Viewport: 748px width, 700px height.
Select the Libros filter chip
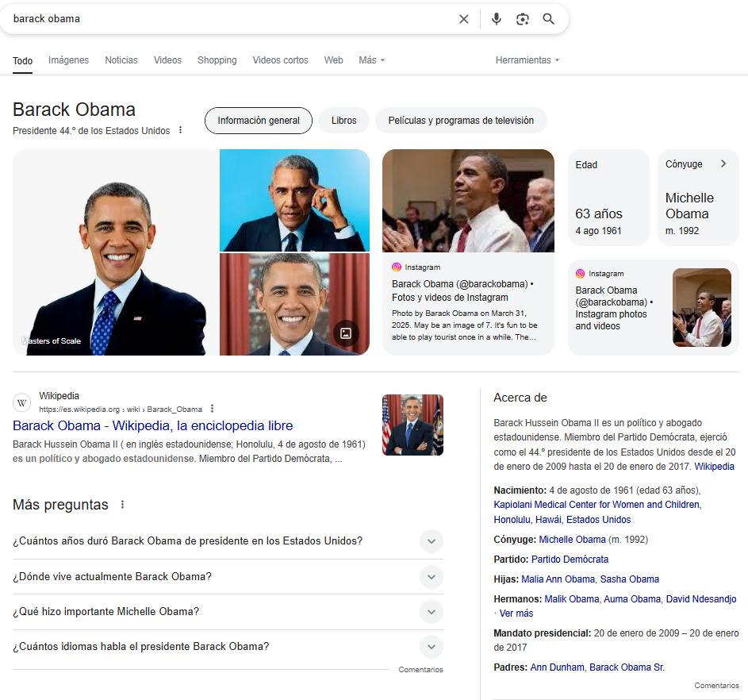[343, 121]
